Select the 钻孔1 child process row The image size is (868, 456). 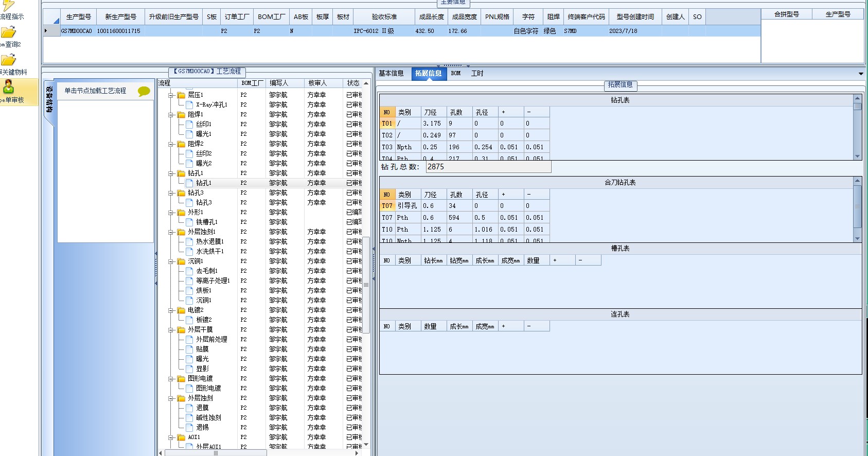(x=260, y=183)
